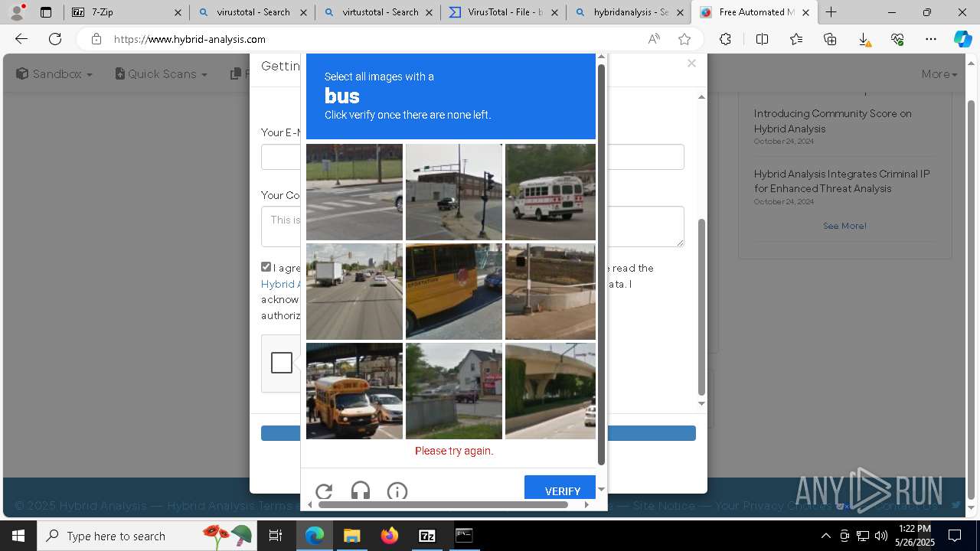Viewport: 980px width, 551px height.
Task: Toggle Read aloud icon in address bar
Action: coord(654,39)
